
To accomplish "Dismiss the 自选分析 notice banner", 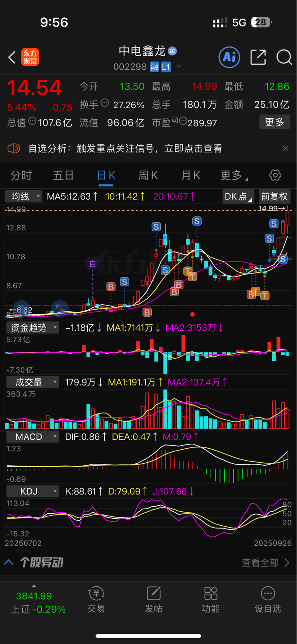I will pos(285,149).
